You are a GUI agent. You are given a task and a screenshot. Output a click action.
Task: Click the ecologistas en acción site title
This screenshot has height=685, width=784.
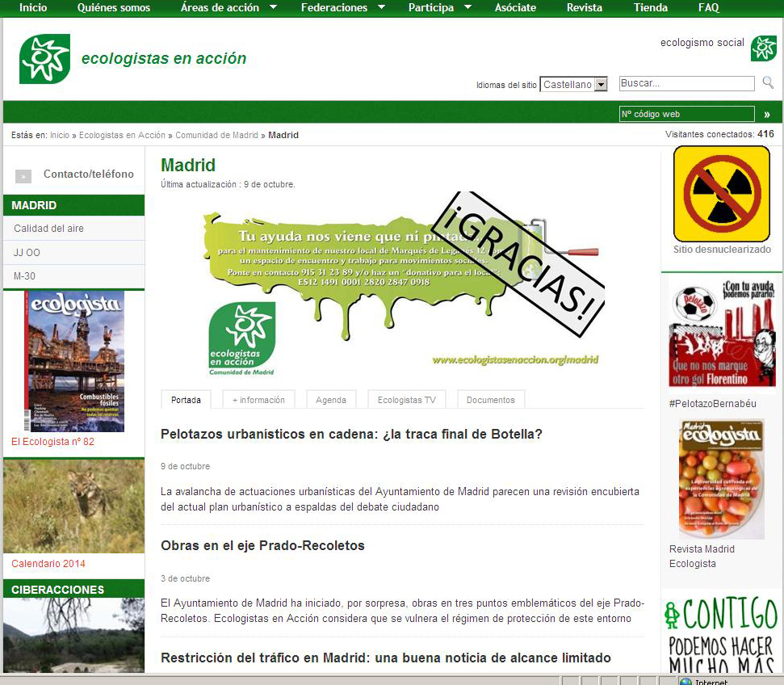pyautogui.click(x=163, y=58)
